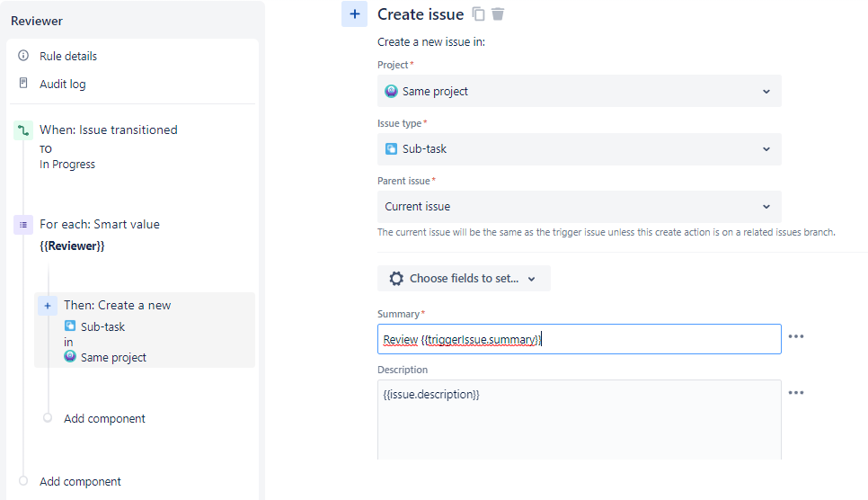
Task: Click the Audit log document icon
Action: [23, 83]
